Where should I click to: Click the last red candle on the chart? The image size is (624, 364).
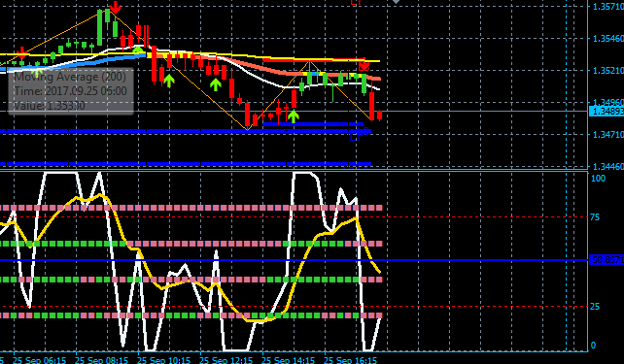380,116
